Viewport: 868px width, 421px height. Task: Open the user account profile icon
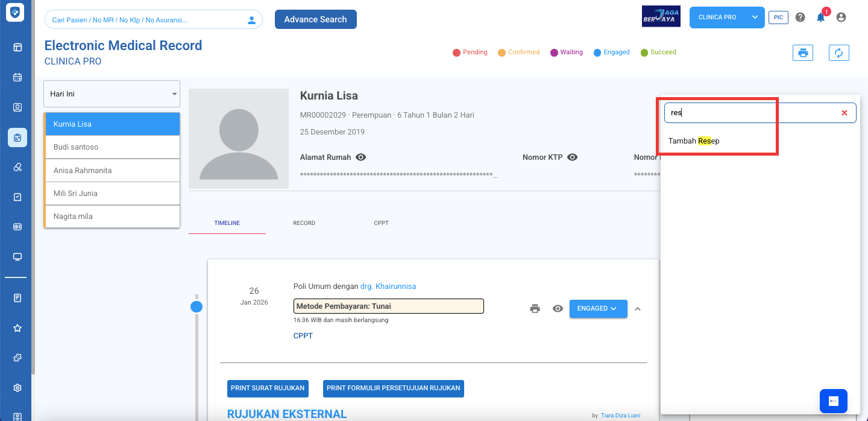[x=841, y=17]
